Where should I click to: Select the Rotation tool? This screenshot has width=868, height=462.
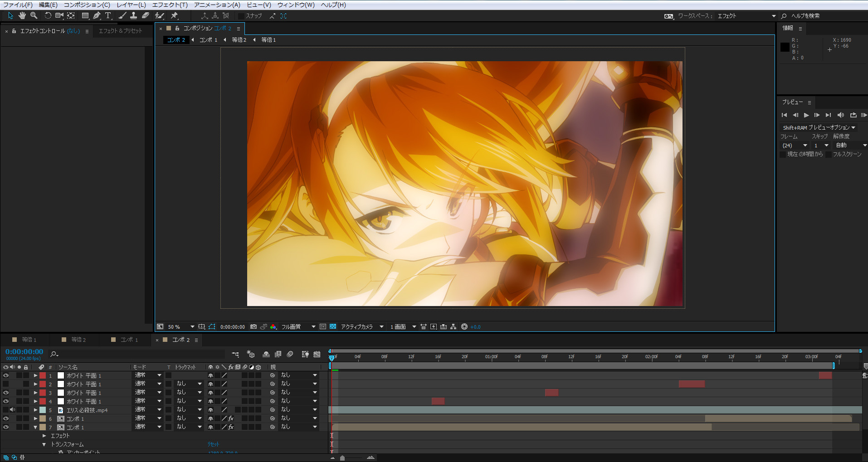coord(48,15)
